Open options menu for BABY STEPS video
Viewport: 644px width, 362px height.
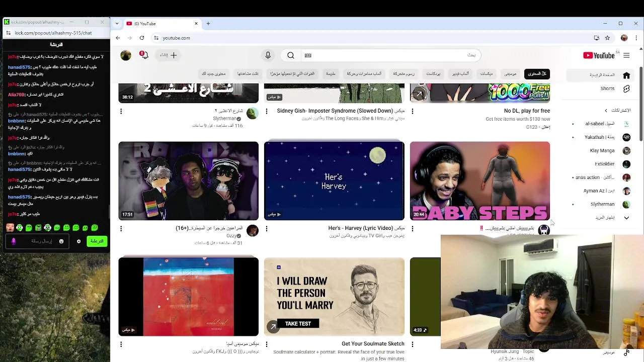point(413,229)
